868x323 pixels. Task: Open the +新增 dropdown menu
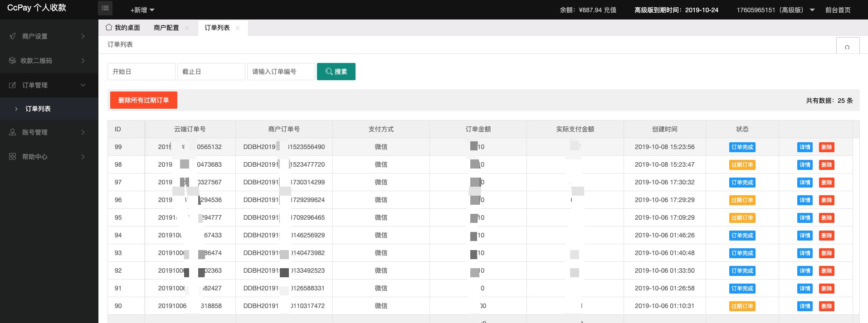tap(142, 10)
